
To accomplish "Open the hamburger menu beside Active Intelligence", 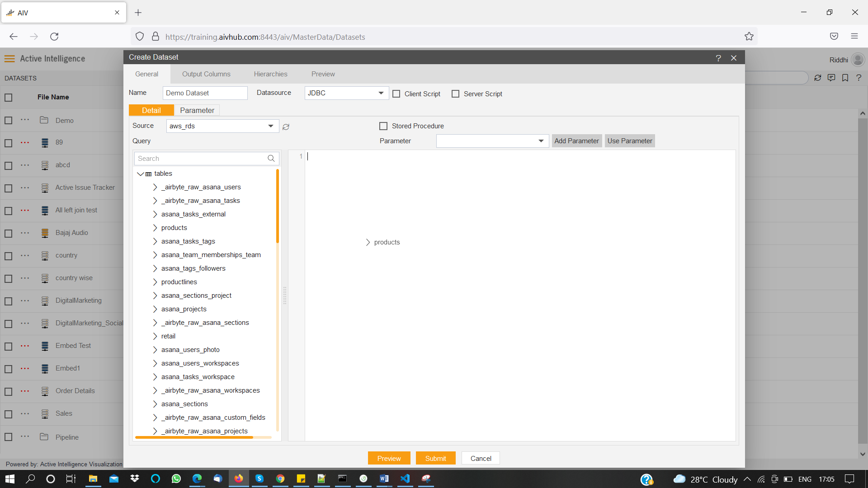I will 9,59.
